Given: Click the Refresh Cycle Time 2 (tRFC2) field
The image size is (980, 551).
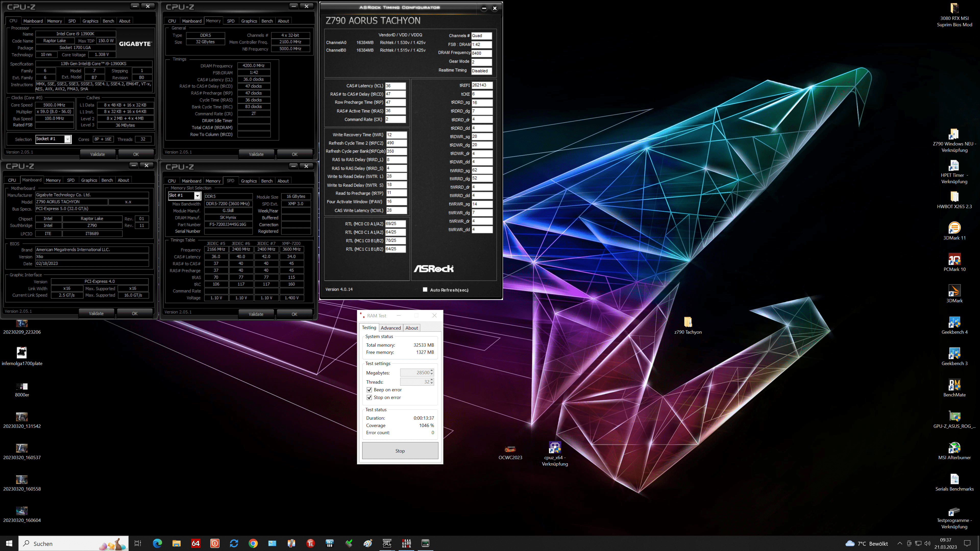Looking at the screenshot, I should (x=396, y=143).
